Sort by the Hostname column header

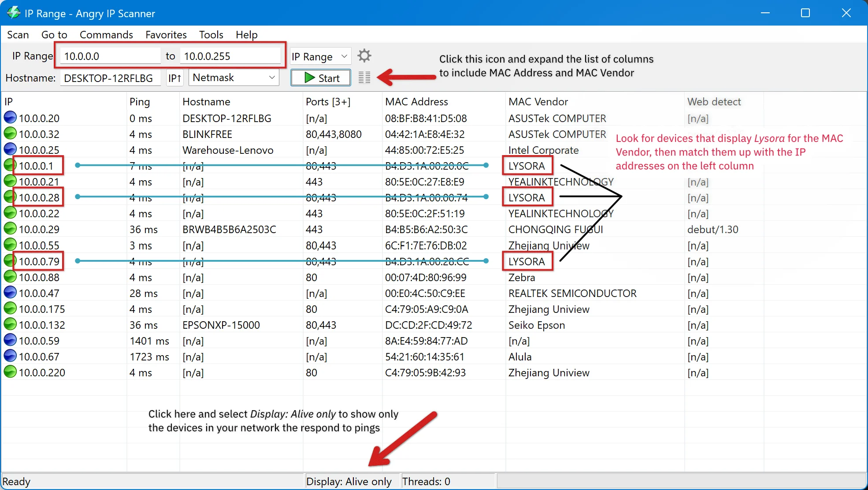click(241, 102)
